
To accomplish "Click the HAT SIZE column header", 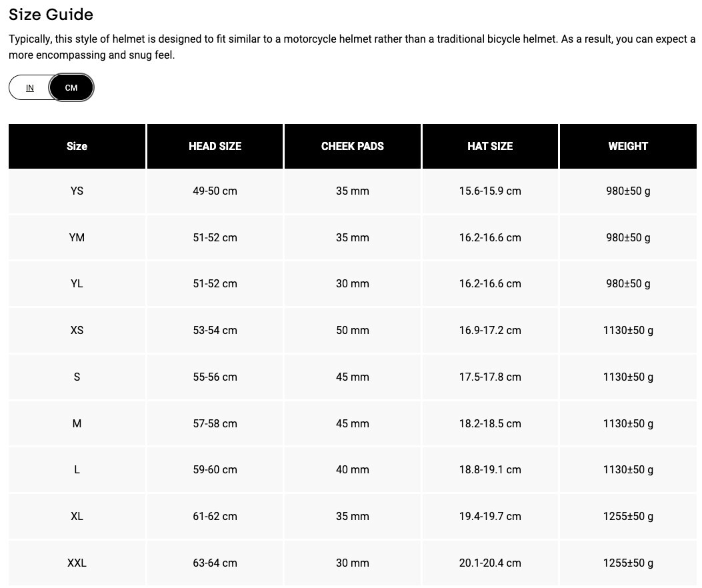I will tap(490, 146).
